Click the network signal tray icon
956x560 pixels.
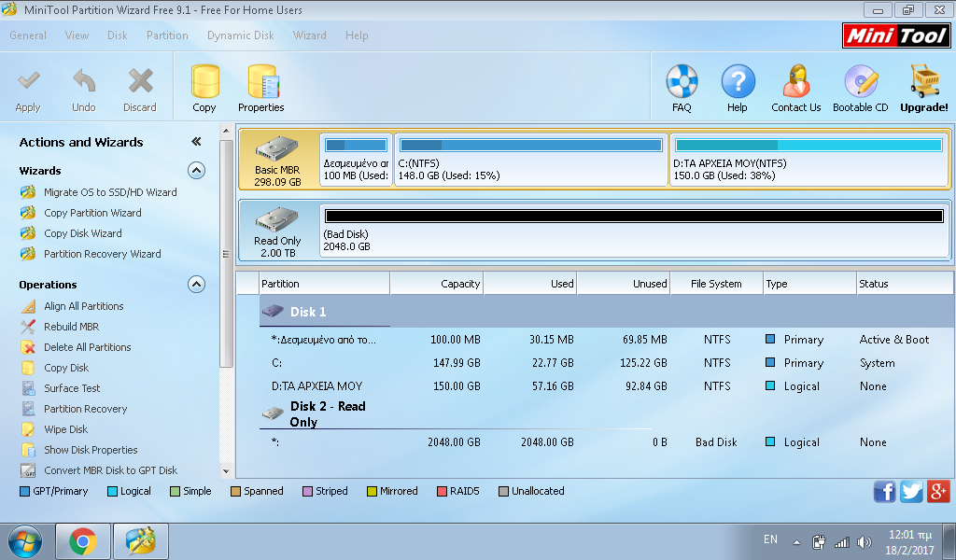tap(841, 541)
